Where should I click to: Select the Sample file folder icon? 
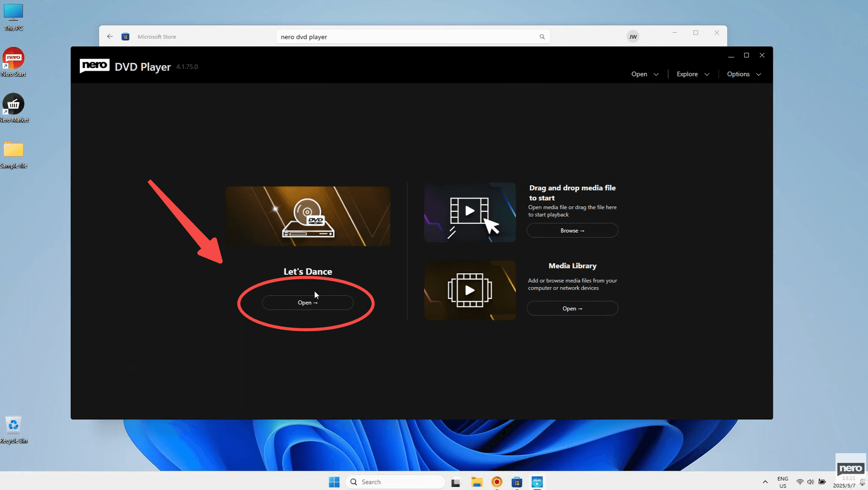[13, 154]
